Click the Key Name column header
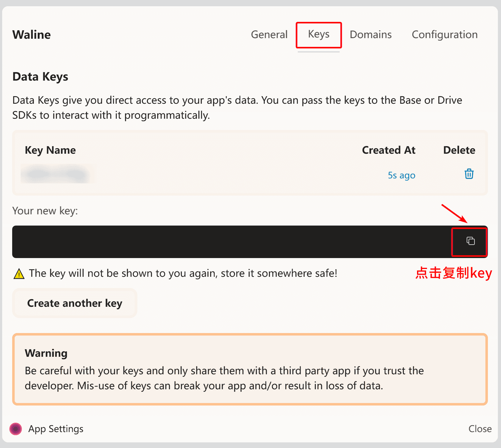The width and height of the screenshot is (501, 448). (50, 150)
